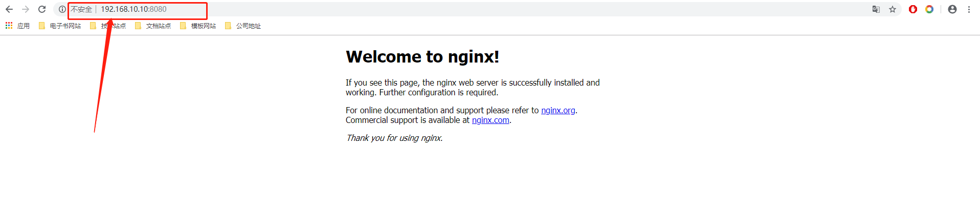Click the browser forward arrow

click(26, 9)
